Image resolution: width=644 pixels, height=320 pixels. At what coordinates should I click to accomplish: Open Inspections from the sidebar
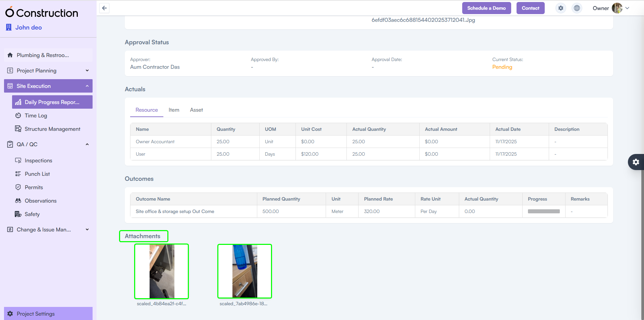[39, 160]
